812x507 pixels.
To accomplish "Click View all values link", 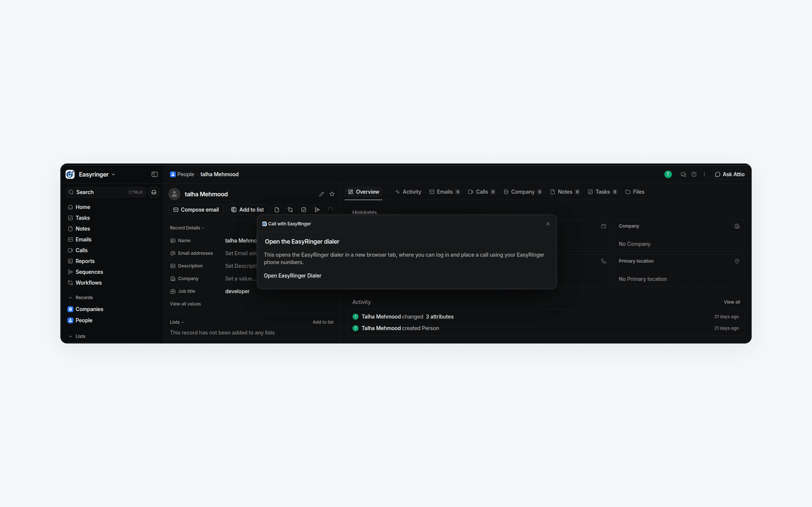I will tap(185, 304).
